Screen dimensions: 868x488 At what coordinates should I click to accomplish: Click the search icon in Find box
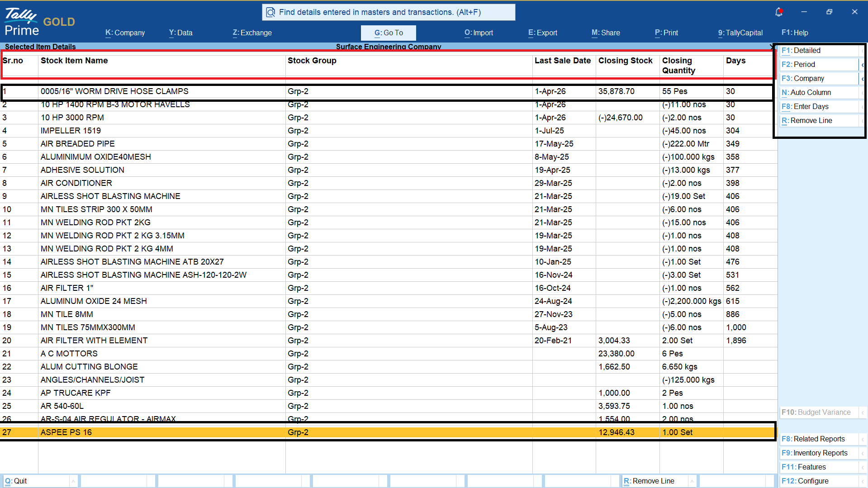270,12
